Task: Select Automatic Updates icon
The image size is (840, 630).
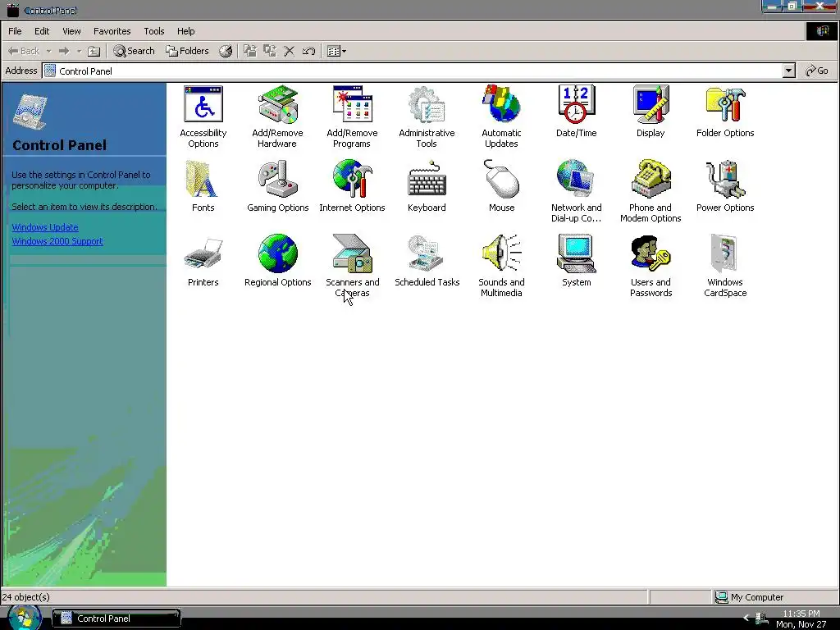Action: 501,105
